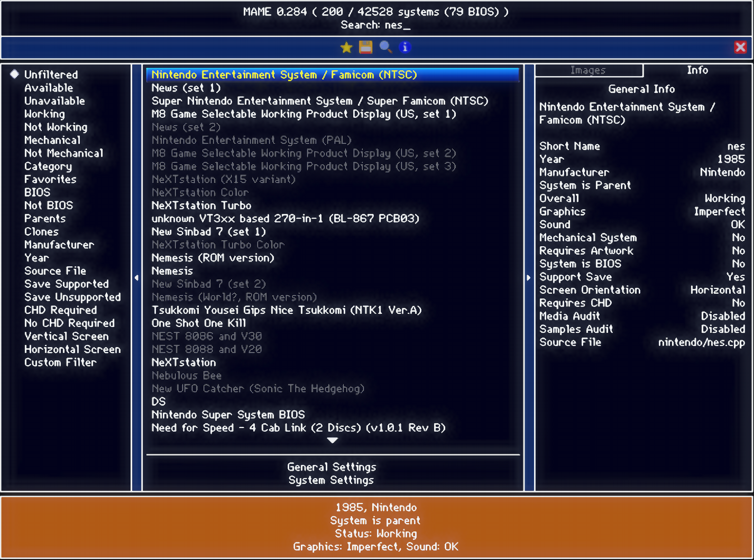Switch to the Info tab

[697, 70]
